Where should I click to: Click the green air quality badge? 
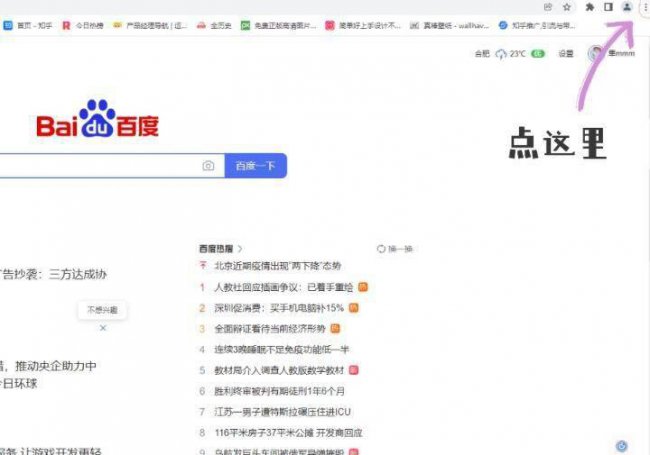538,53
